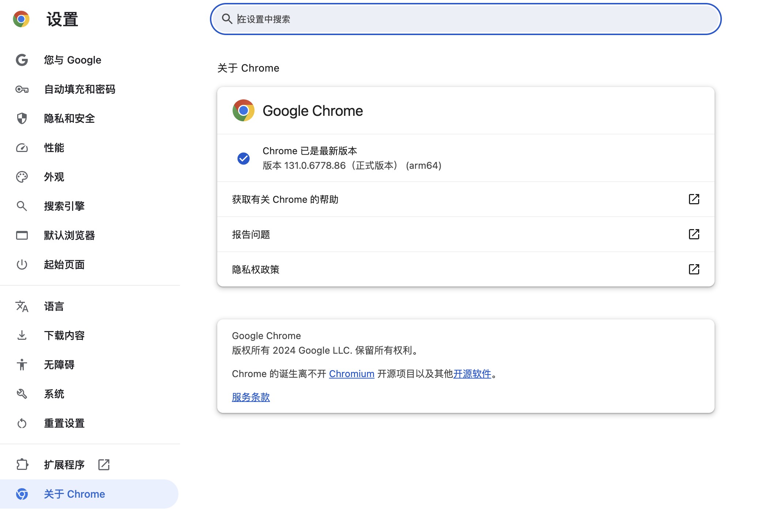Open external link icon for 报告问题
Screen dimensions: 776x532
(694, 234)
